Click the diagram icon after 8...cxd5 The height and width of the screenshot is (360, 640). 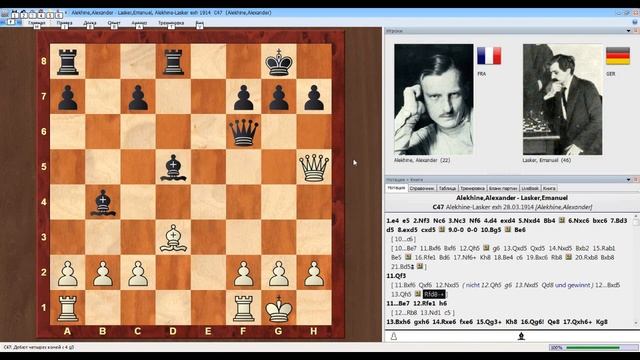(x=442, y=230)
